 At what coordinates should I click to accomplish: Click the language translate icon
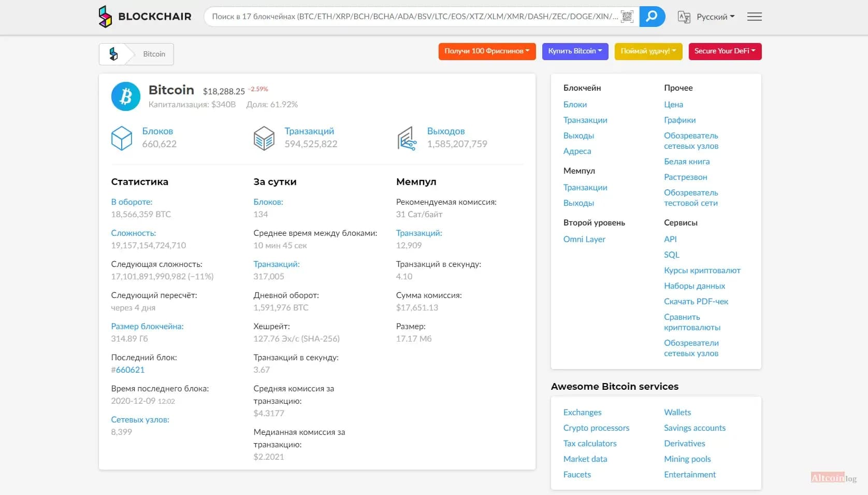coord(684,17)
